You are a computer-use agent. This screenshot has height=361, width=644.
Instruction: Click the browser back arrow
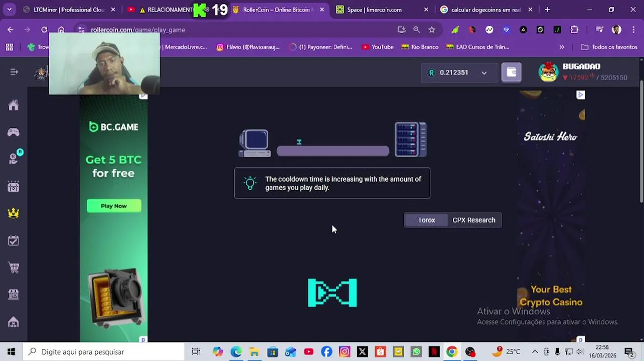tap(11, 30)
